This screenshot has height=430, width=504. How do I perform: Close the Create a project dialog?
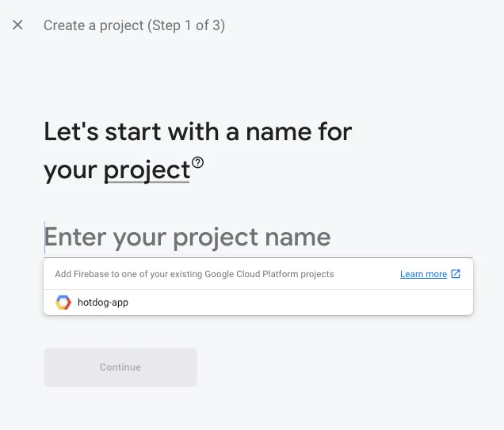click(17, 25)
